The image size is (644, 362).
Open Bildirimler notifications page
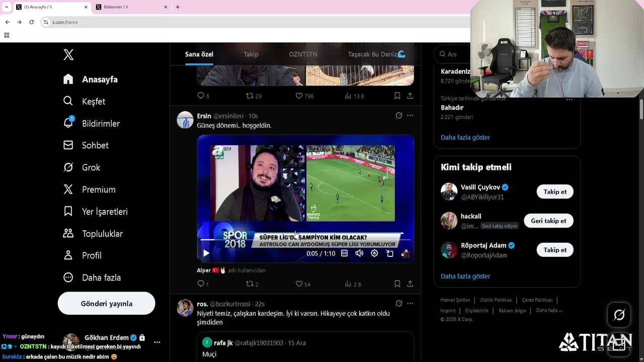(92, 123)
